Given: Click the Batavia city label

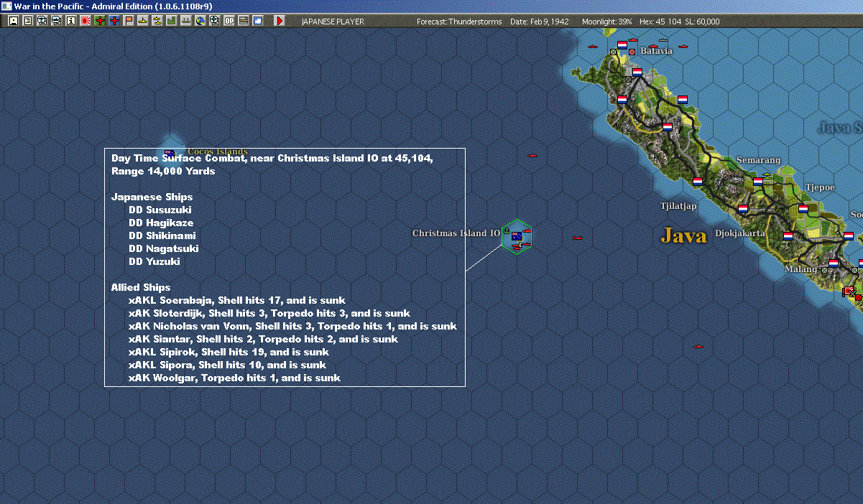Looking at the screenshot, I should point(656,51).
